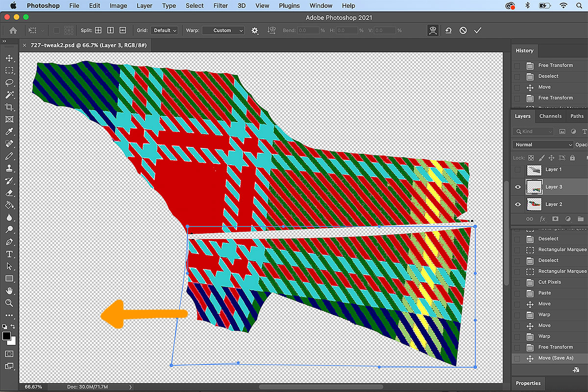Hide Layer 3 via eye icon
The height and width of the screenshot is (392, 588).
518,187
